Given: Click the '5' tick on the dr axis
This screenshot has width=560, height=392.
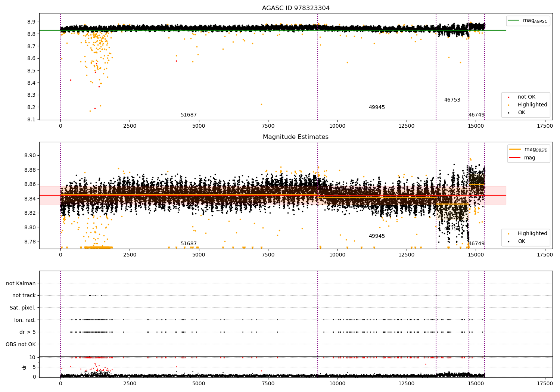Looking at the screenshot, I should [x=34, y=367].
